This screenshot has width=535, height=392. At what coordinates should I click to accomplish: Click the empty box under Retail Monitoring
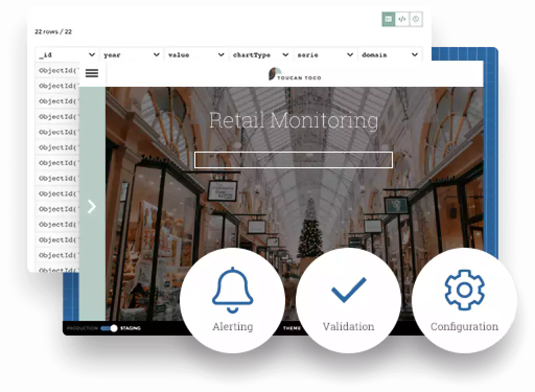tap(294, 160)
